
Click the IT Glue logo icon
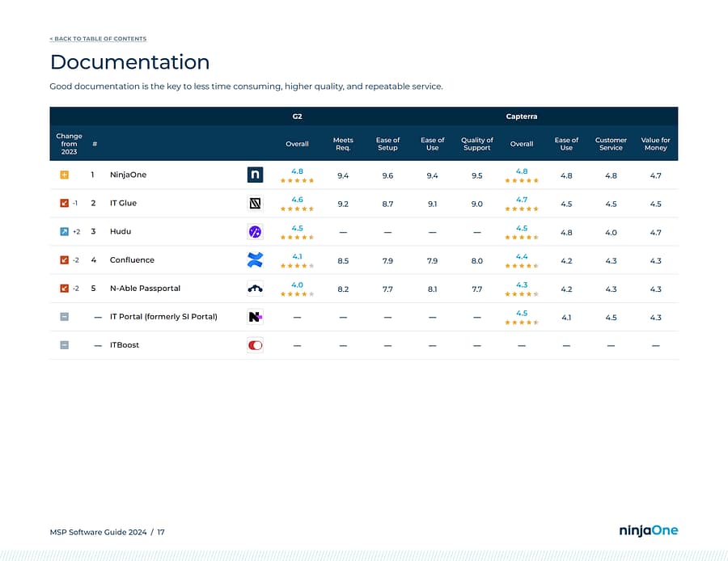pos(255,204)
